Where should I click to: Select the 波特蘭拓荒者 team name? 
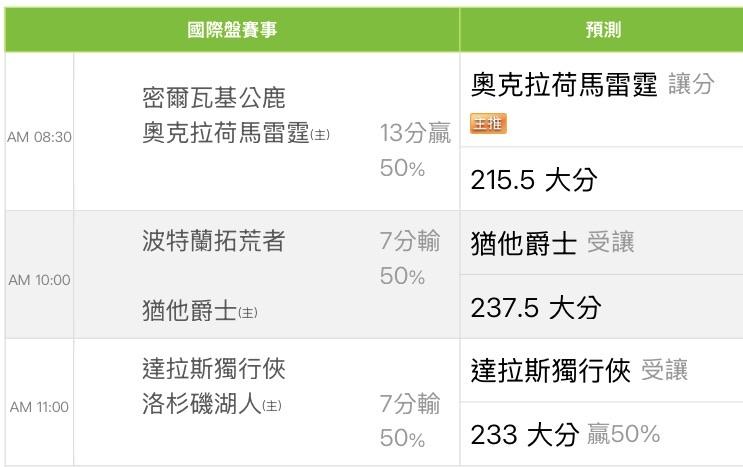(x=213, y=241)
